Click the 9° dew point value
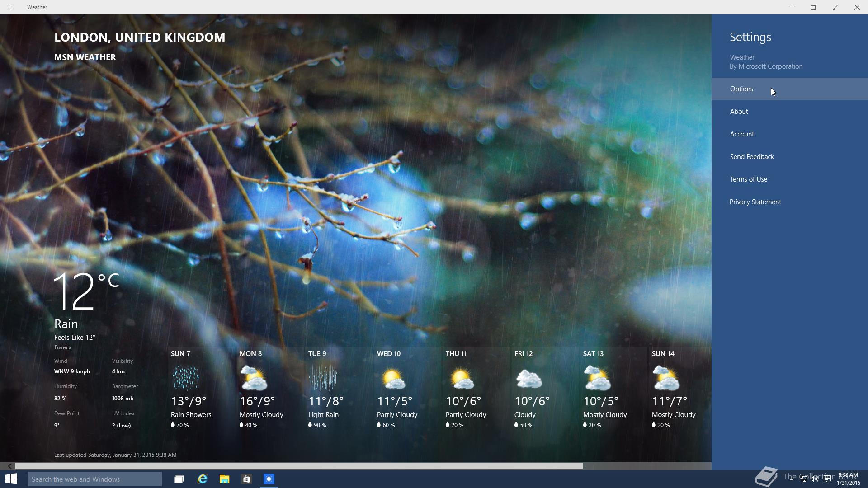The image size is (868, 488). click(57, 426)
